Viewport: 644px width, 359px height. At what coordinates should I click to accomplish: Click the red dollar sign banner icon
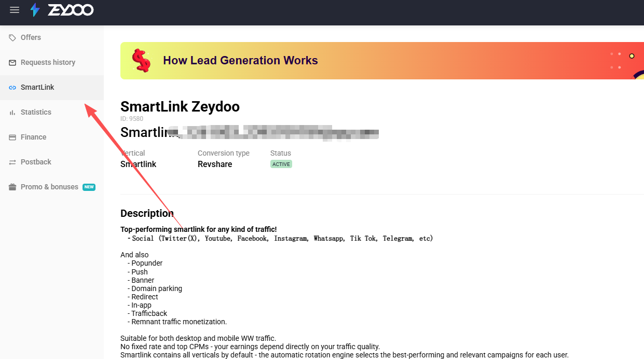(141, 60)
